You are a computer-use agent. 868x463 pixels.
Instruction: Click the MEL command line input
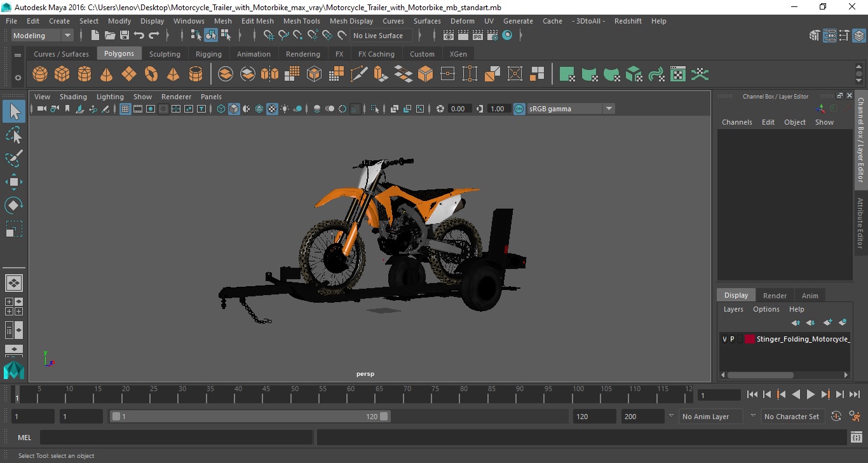tap(176, 438)
